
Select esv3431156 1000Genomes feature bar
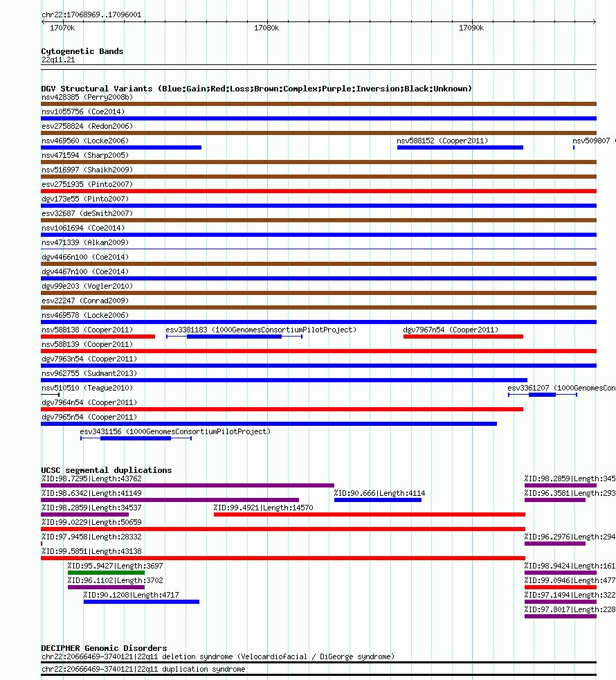coord(136,438)
